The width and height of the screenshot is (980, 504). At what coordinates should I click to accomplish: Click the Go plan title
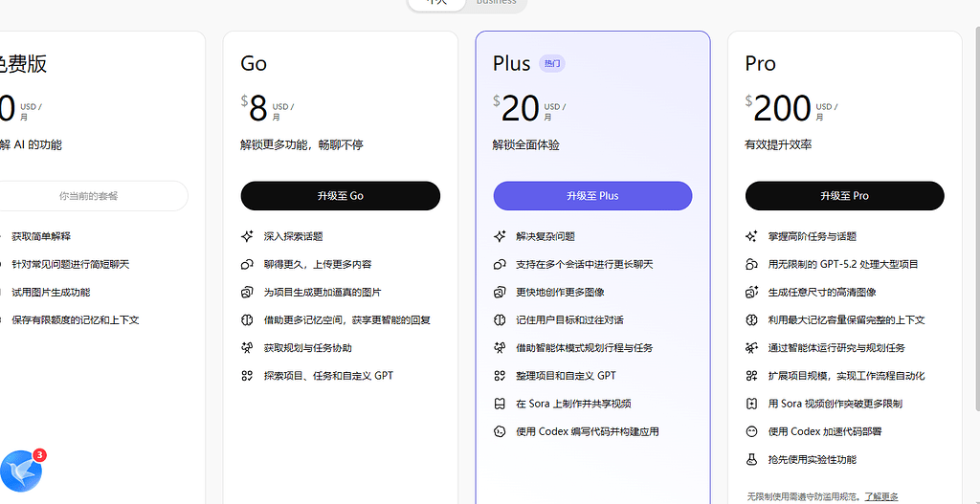pyautogui.click(x=254, y=63)
